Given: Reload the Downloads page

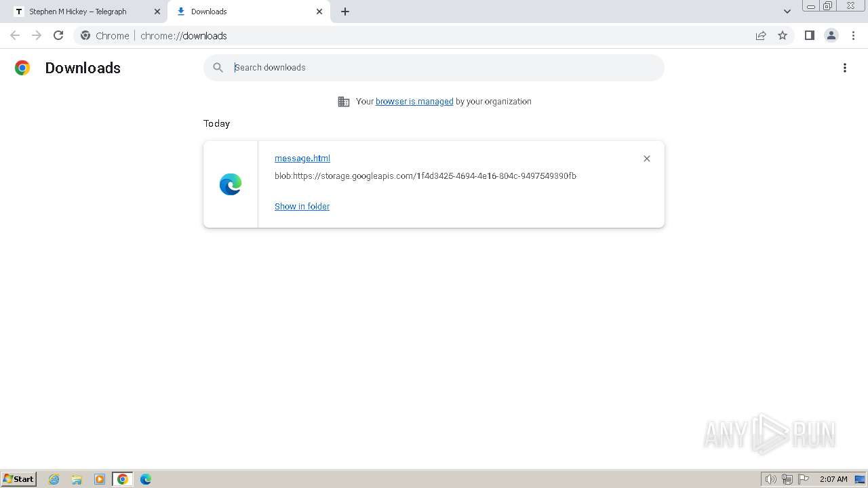Looking at the screenshot, I should (x=58, y=35).
